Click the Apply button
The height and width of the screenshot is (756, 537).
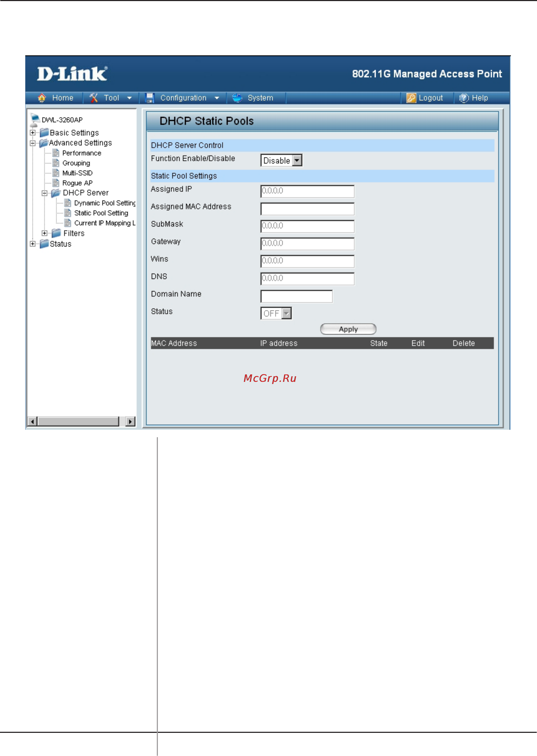click(x=348, y=329)
